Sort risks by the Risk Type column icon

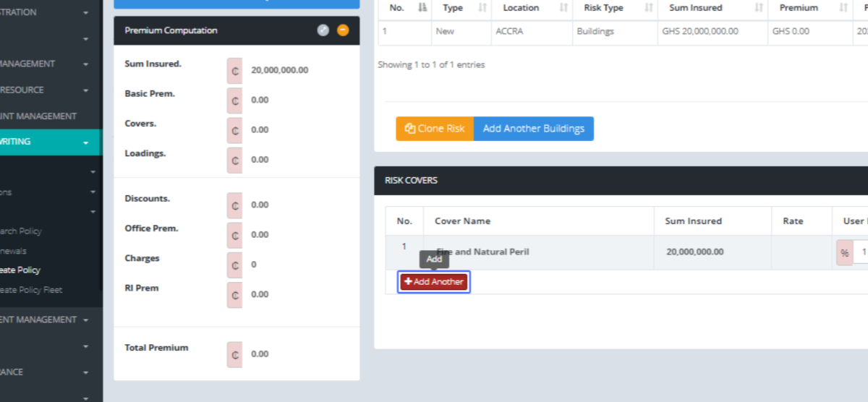(x=648, y=8)
